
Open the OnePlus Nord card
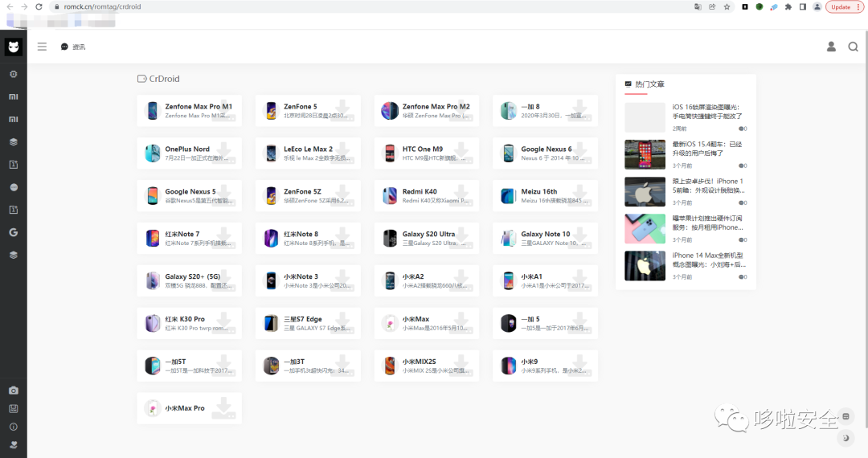190,153
